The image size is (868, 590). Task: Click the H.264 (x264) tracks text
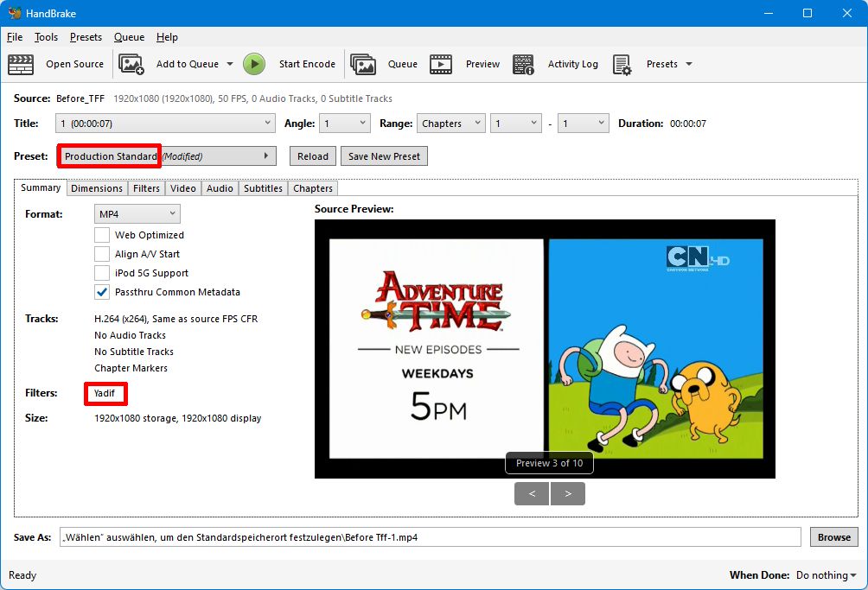[x=176, y=319]
